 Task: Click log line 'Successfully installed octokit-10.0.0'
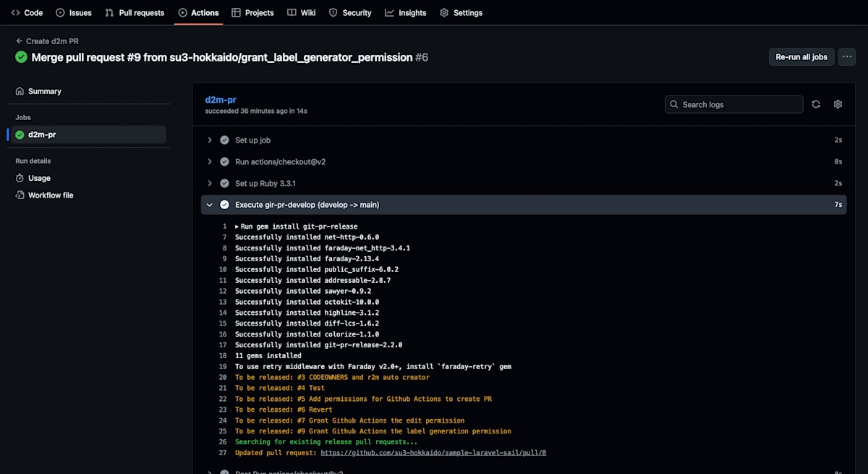tap(307, 302)
